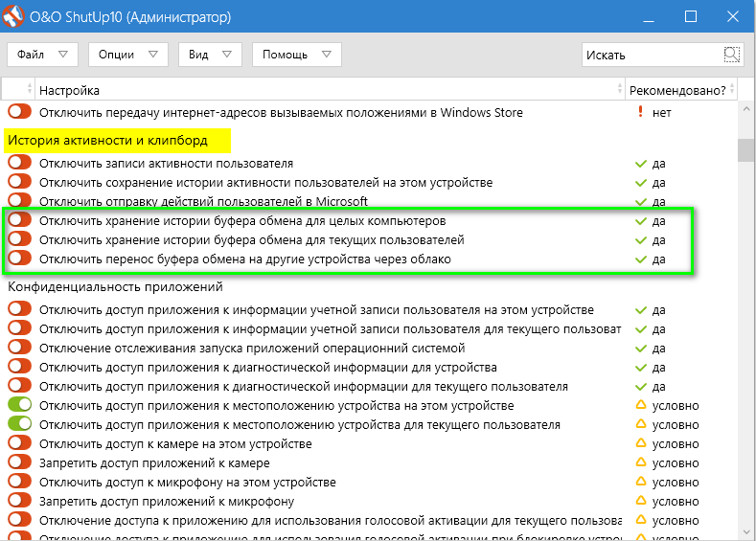Click the scrollbar down arrow
This screenshot has height=541, width=756.
click(746, 531)
